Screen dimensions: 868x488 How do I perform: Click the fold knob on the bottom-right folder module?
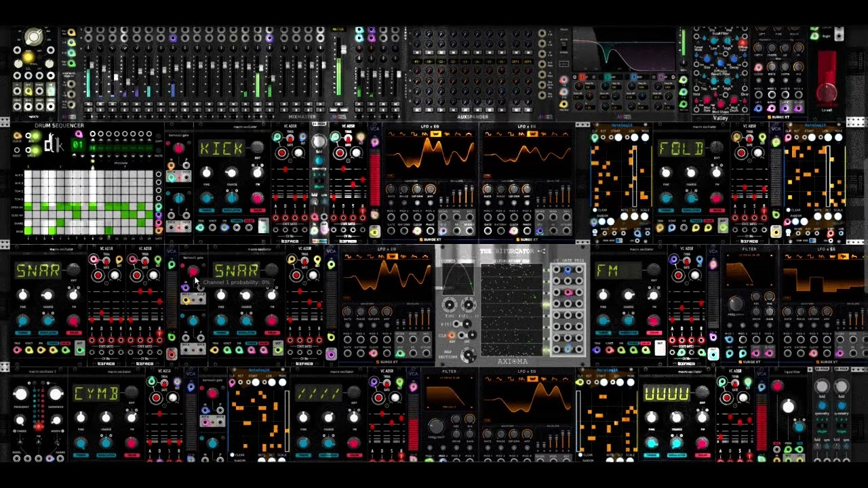click(x=842, y=386)
